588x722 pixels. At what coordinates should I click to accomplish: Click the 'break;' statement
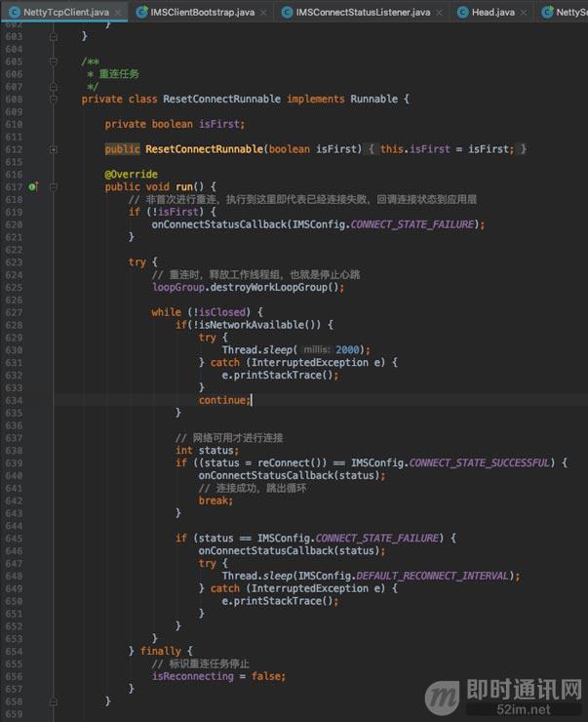tap(216, 501)
